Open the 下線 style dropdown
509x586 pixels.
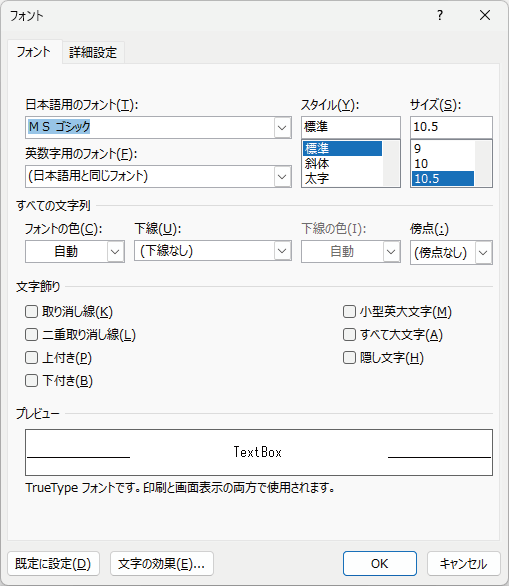click(x=282, y=251)
